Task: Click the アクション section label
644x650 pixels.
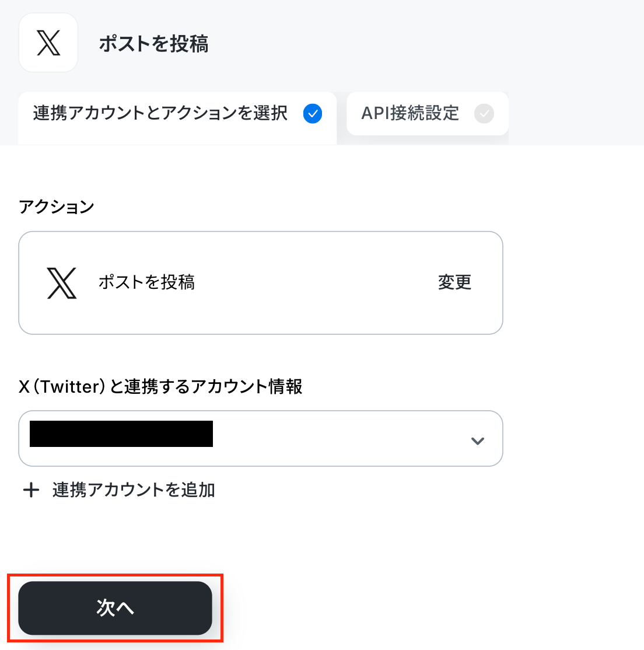Action: pyautogui.click(x=57, y=207)
